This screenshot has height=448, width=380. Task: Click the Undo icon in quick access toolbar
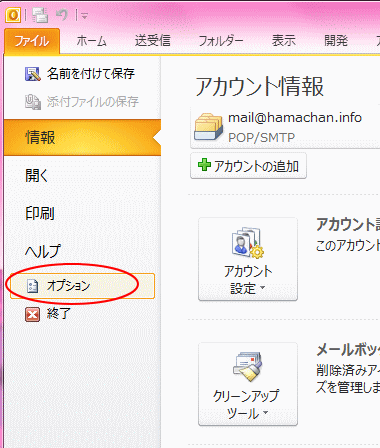coord(62,15)
